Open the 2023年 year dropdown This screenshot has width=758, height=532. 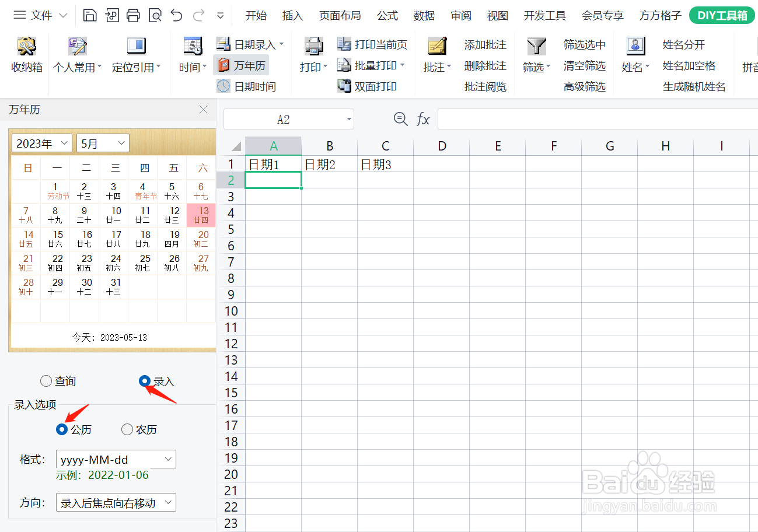(x=41, y=143)
